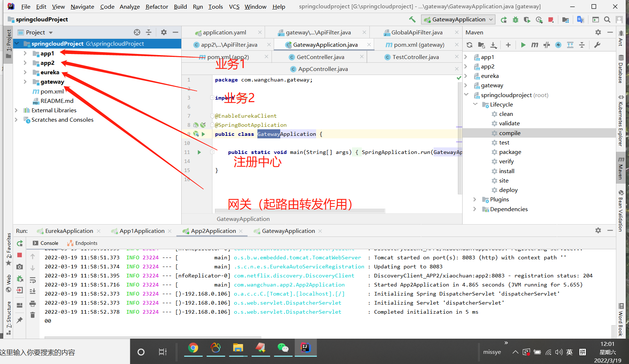Viewport: 629px width, 364px height.
Task: Pin the Run tool window tab
Action: point(19,319)
